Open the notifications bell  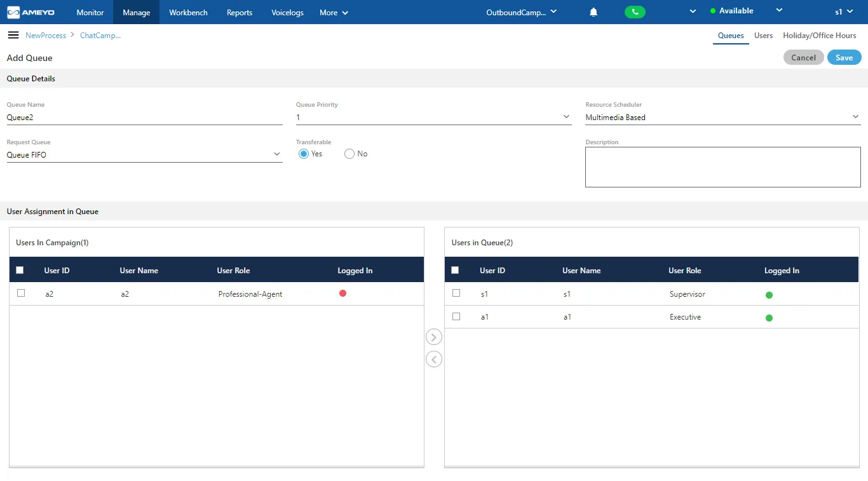pyautogui.click(x=593, y=12)
